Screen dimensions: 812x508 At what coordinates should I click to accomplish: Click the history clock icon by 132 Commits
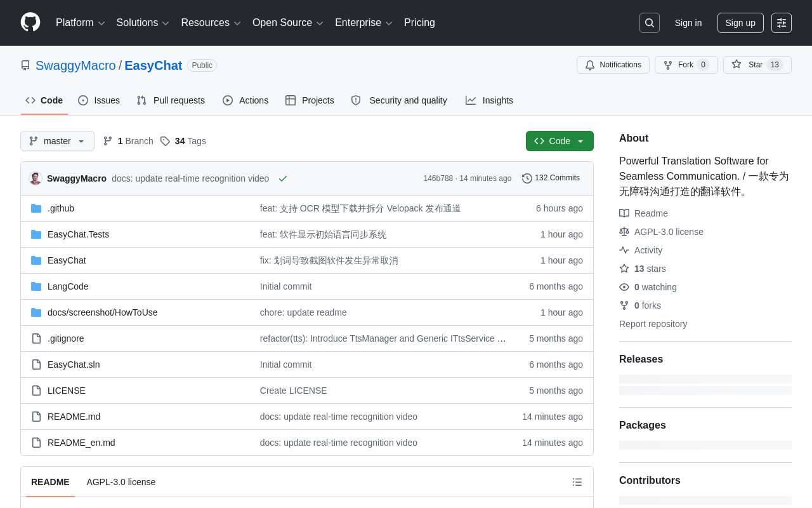527,178
